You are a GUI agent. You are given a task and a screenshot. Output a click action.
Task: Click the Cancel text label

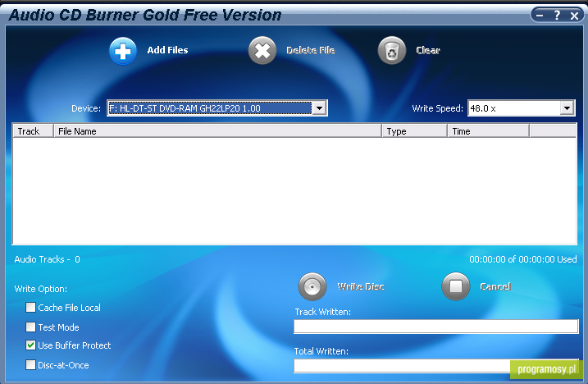[x=495, y=286]
